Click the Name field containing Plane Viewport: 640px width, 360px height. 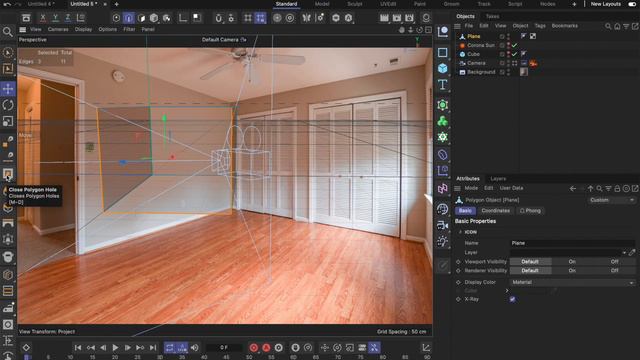pos(572,243)
